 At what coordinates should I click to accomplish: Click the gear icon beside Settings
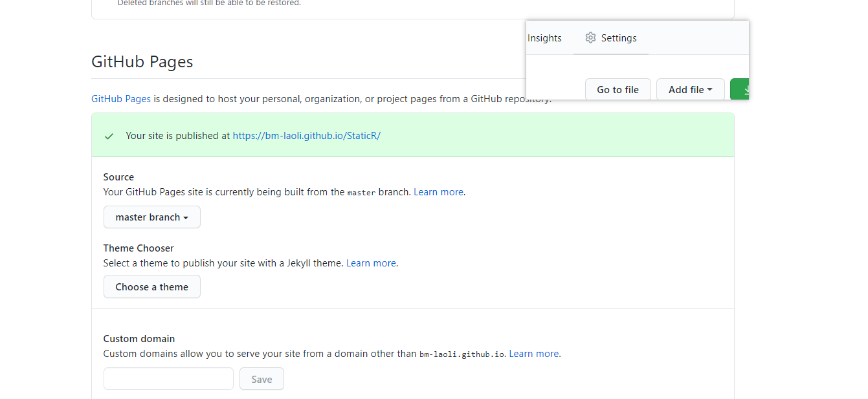tap(590, 38)
